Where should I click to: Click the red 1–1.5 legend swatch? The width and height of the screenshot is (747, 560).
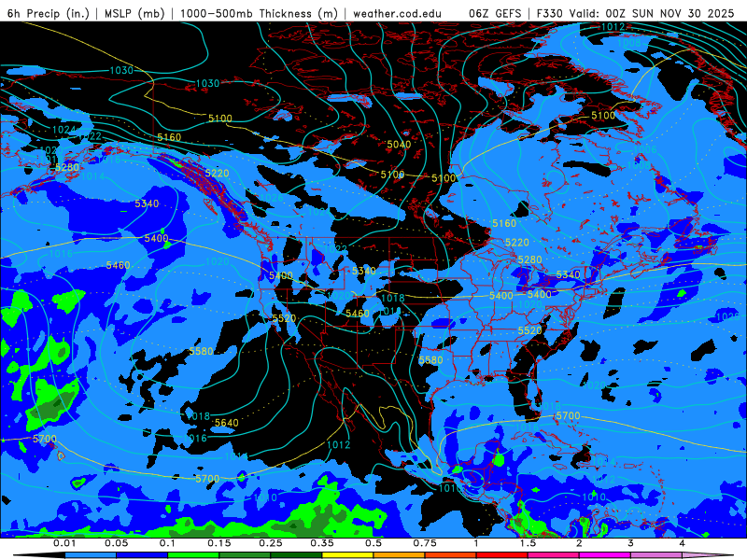[502, 555]
